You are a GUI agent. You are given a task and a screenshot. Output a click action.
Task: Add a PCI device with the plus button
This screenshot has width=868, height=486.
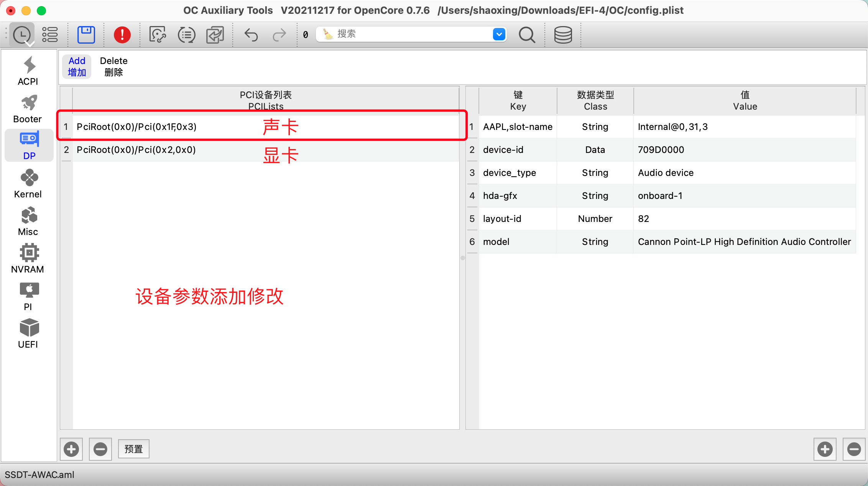coord(71,449)
